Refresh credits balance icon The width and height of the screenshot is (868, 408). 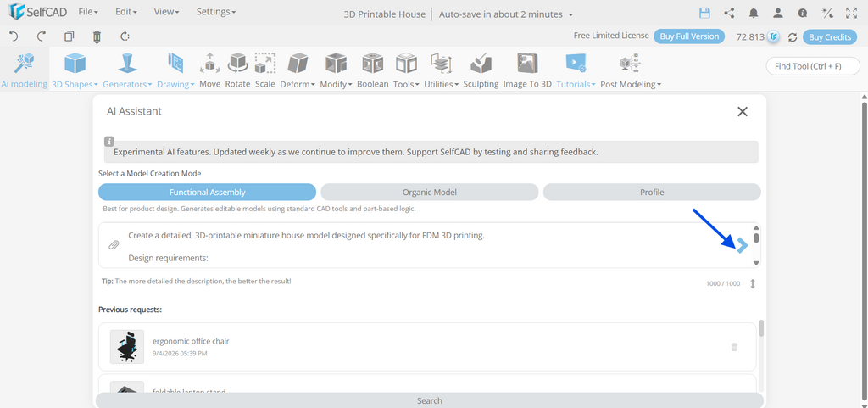(793, 37)
